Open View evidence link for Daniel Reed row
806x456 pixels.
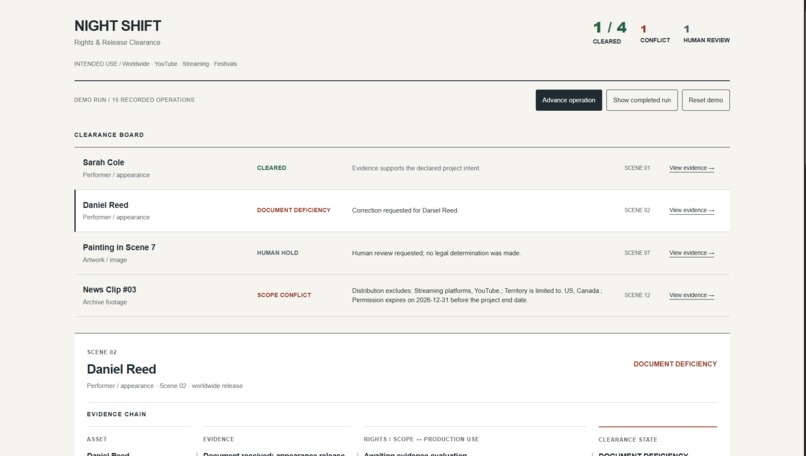(x=691, y=210)
